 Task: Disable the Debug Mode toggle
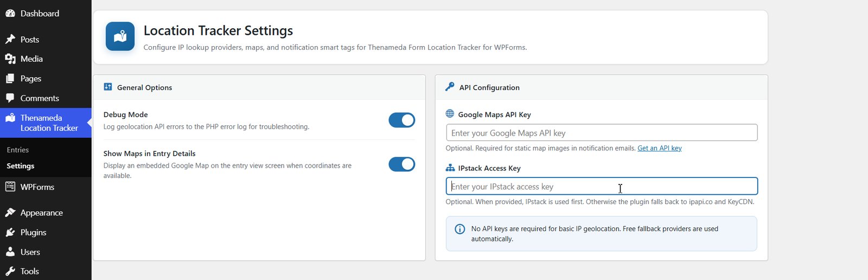click(402, 120)
